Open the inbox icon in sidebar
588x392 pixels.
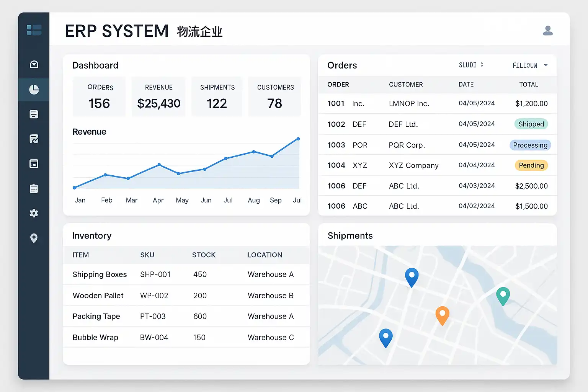(34, 64)
